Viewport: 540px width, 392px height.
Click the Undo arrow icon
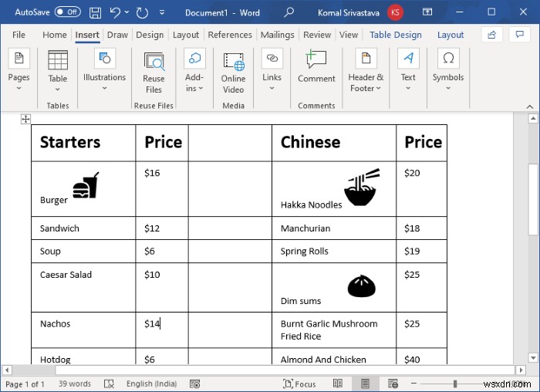point(115,12)
